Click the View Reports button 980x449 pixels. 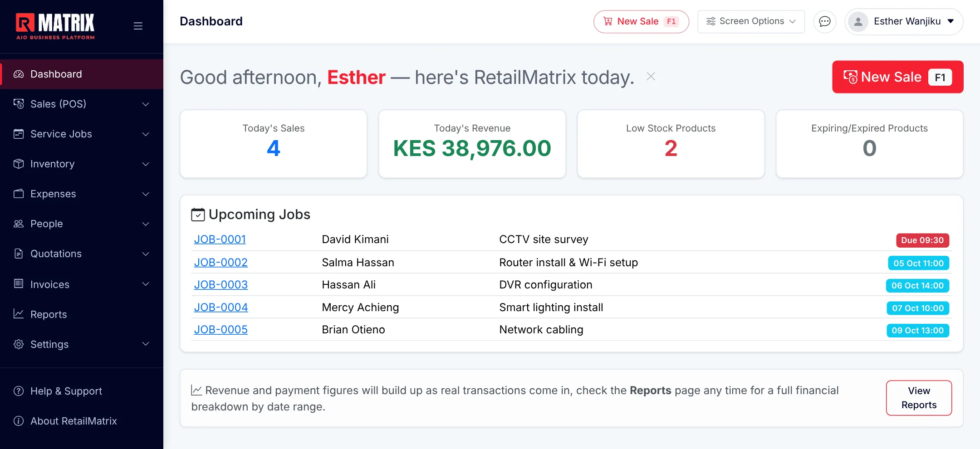[x=919, y=398]
